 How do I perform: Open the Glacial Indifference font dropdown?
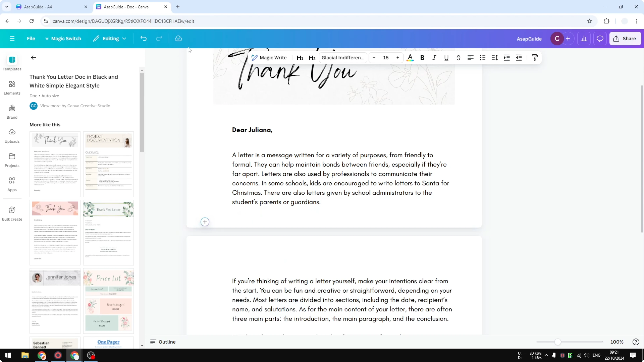(x=343, y=58)
